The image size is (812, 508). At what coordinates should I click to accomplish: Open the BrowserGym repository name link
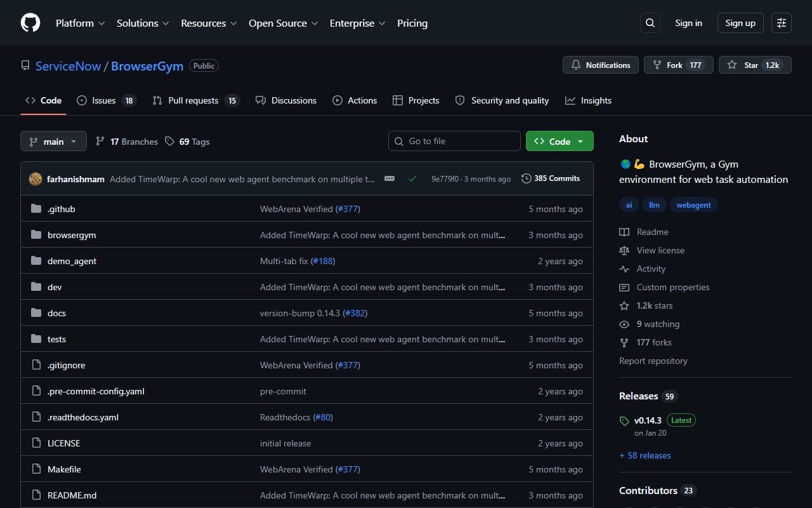coord(147,66)
